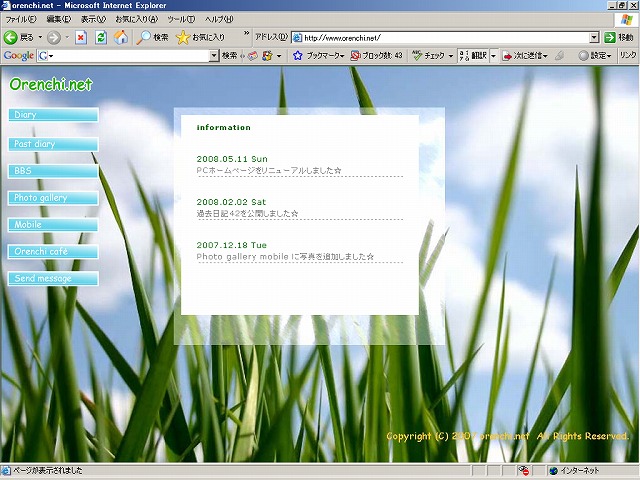Click the Orenchi.net site logo
Image resolution: width=640 pixels, height=480 pixels.
51,84
